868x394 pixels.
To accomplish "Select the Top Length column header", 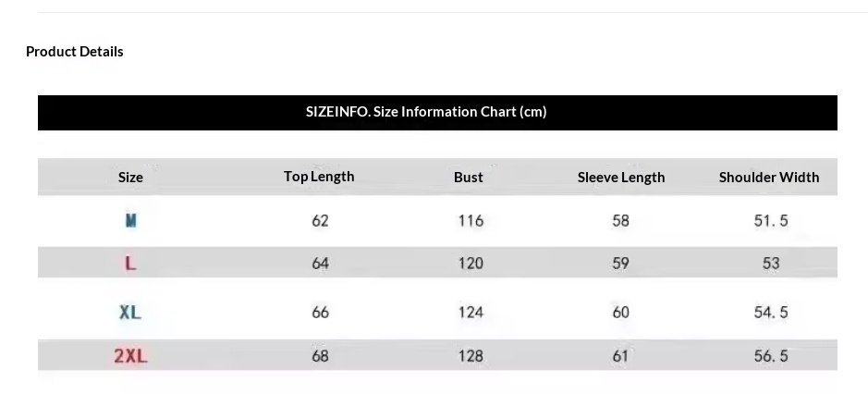I will 319,177.
